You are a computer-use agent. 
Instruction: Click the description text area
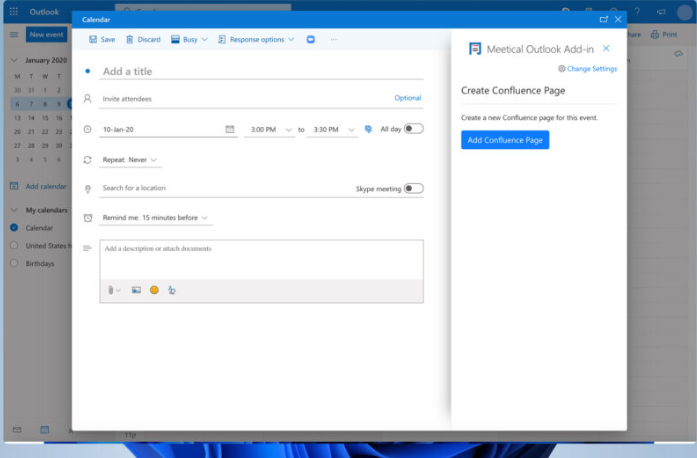click(261, 260)
